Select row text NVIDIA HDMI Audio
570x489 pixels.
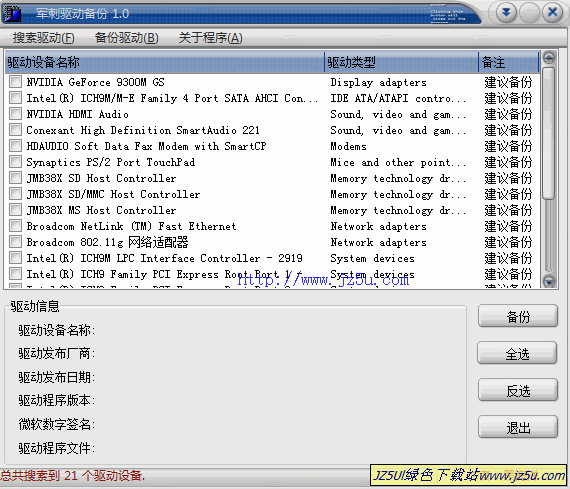(77, 114)
